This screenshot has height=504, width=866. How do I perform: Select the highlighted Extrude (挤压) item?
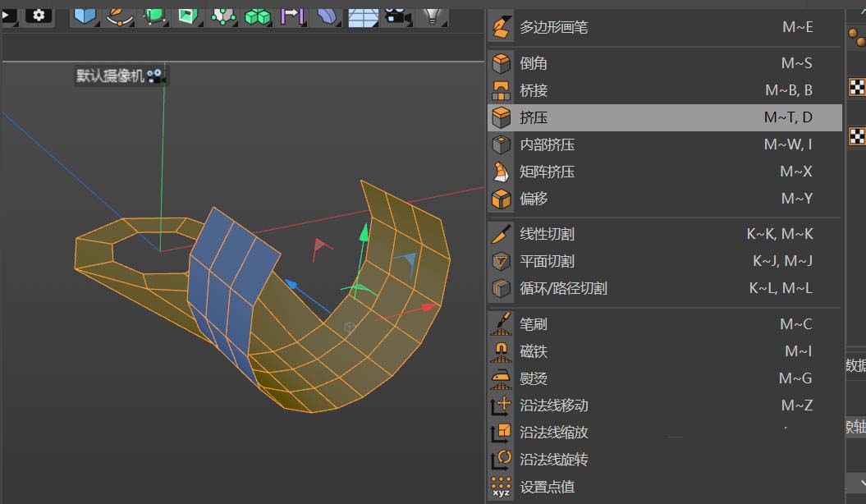click(x=534, y=117)
